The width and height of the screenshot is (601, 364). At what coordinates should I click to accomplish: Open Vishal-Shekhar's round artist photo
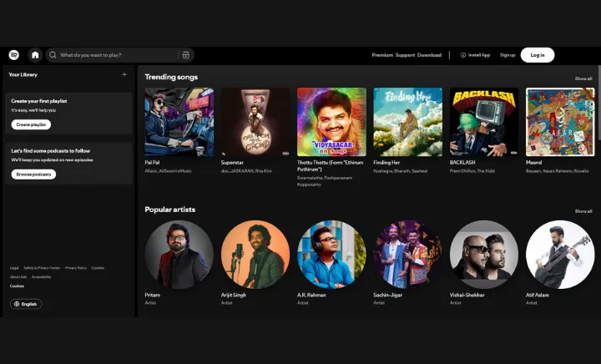[484, 255]
